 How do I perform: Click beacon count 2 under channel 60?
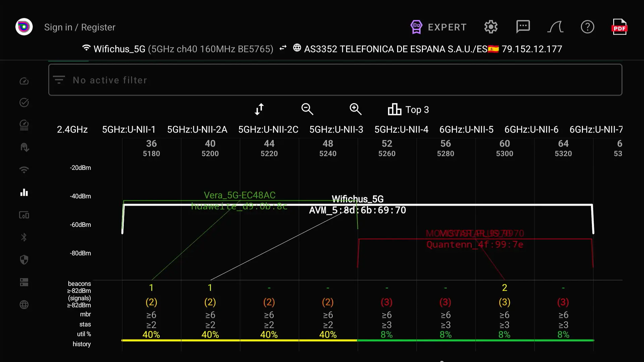504,288
